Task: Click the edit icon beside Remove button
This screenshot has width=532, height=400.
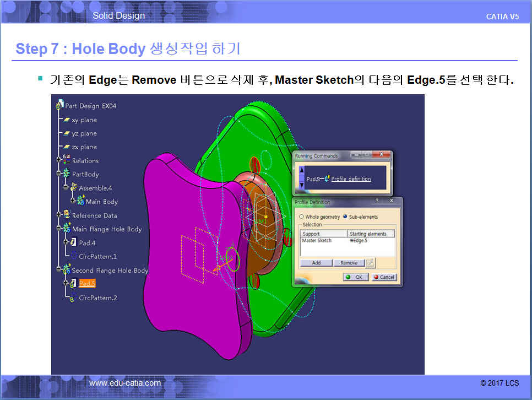Action: 370,263
